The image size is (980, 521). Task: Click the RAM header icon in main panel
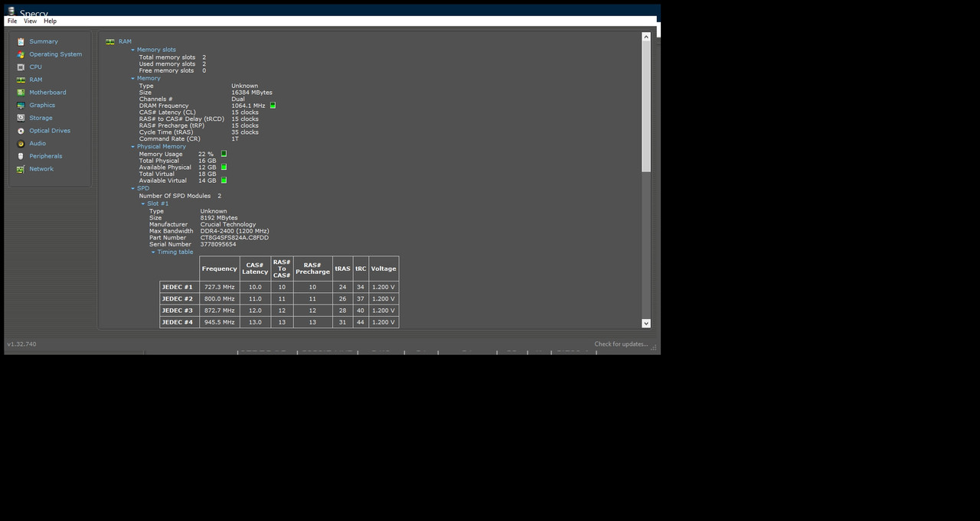(x=110, y=41)
